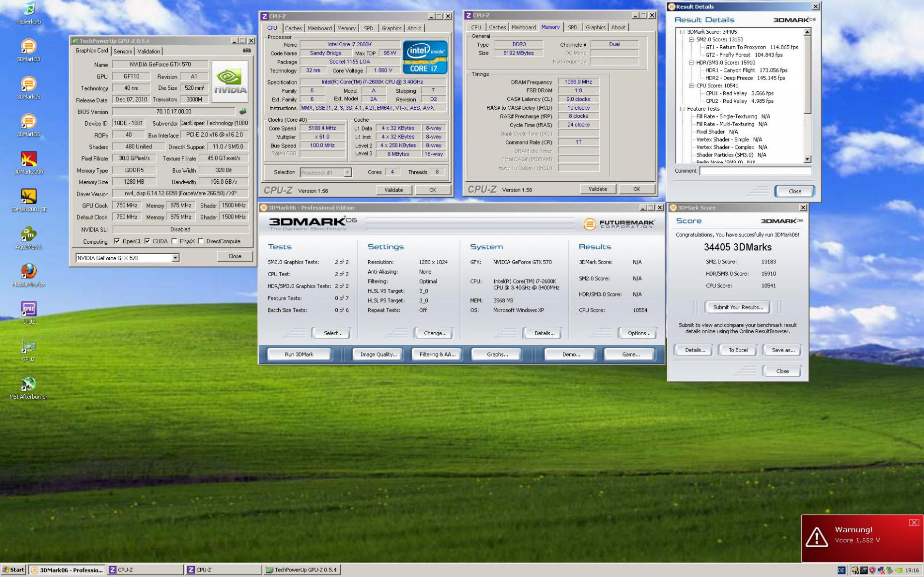
Task: Switch to the 3DMark06 - Professional taskbar button
Action: pos(67,570)
